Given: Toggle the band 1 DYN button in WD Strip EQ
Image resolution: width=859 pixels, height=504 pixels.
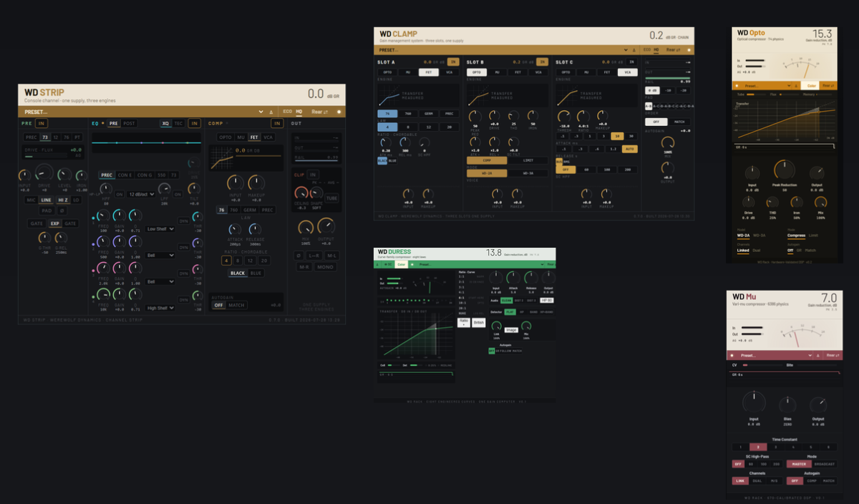Looking at the screenshot, I should 183,221.
